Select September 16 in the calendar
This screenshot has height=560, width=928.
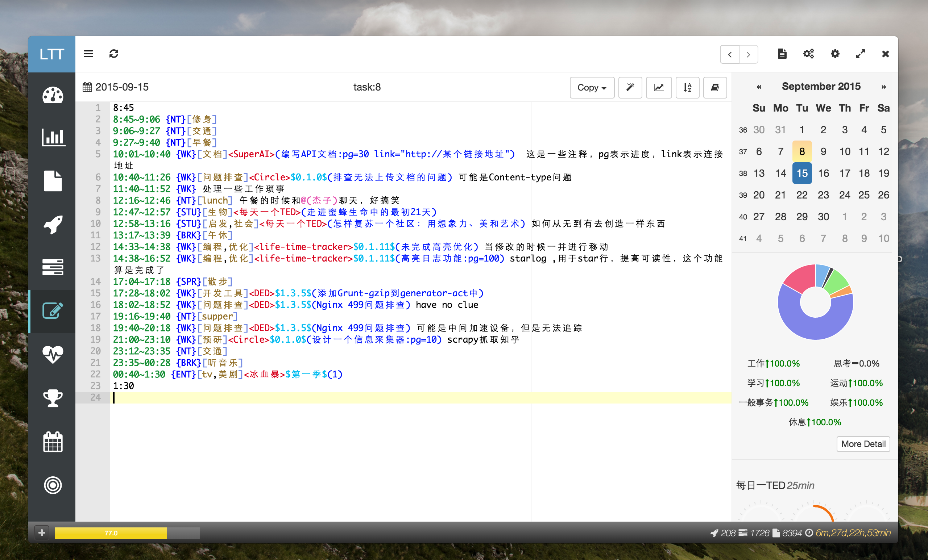[823, 173]
